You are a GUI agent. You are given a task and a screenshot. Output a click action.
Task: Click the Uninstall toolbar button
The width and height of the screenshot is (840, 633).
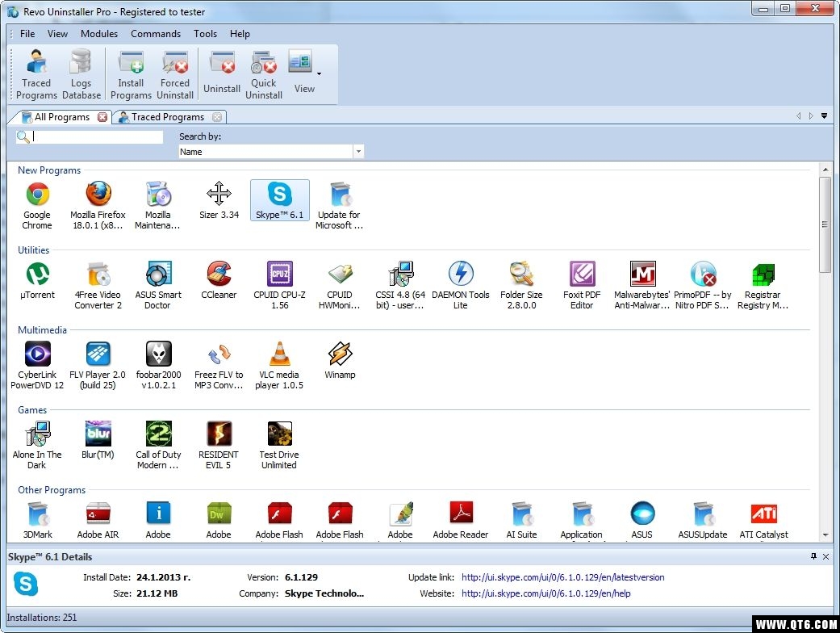[x=222, y=74]
